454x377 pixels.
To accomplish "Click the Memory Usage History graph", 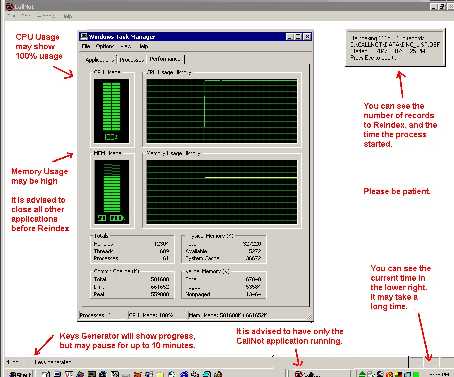I will (x=222, y=192).
